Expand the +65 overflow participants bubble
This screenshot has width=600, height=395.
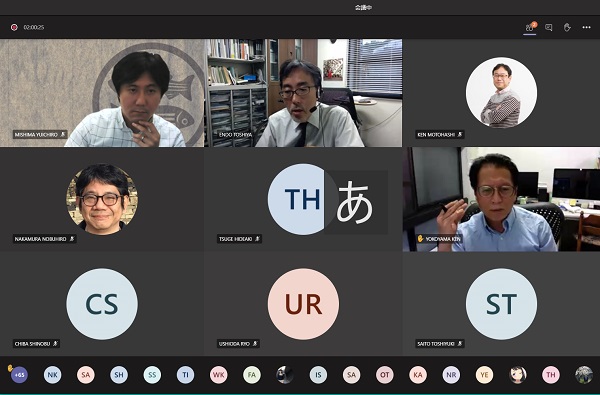19,375
